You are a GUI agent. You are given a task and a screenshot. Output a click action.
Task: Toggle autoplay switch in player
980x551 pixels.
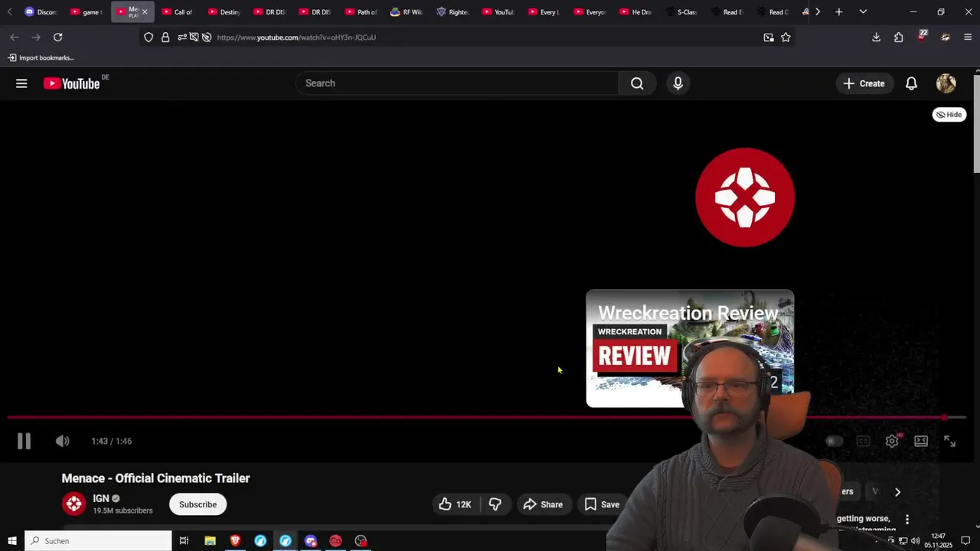834,441
